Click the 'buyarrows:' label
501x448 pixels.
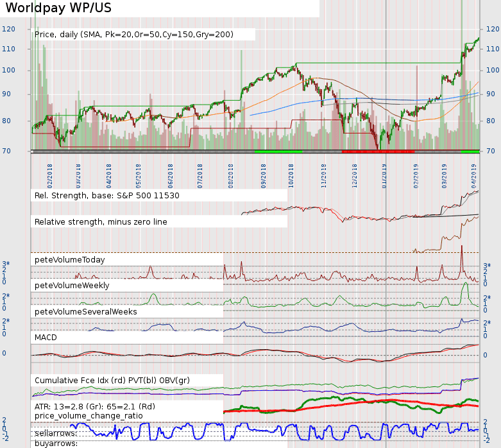click(x=56, y=444)
